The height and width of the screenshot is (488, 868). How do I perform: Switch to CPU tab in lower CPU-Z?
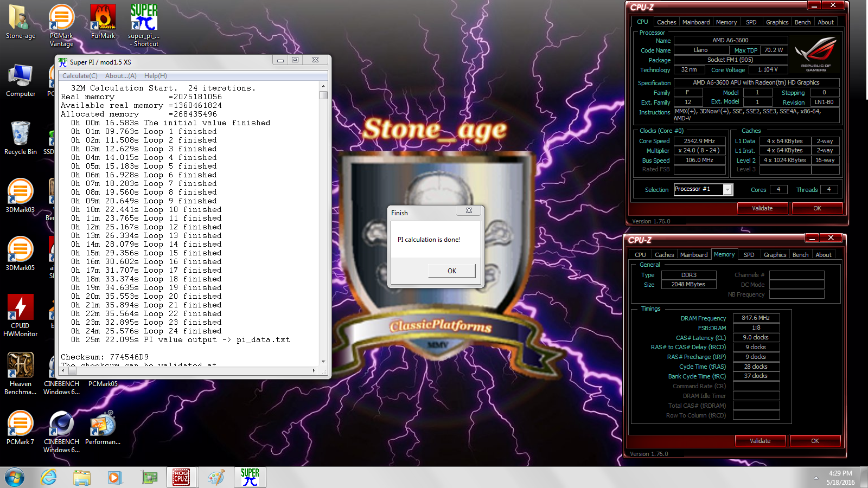pyautogui.click(x=640, y=255)
